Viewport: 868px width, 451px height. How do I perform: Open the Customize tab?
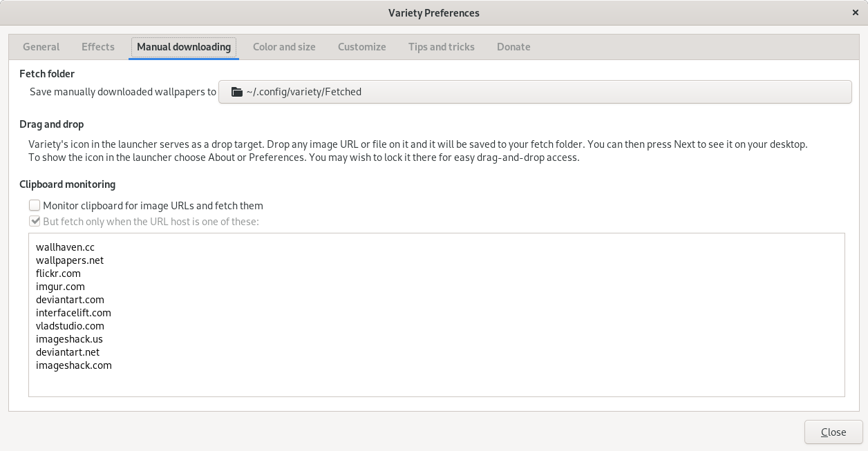[x=361, y=47]
